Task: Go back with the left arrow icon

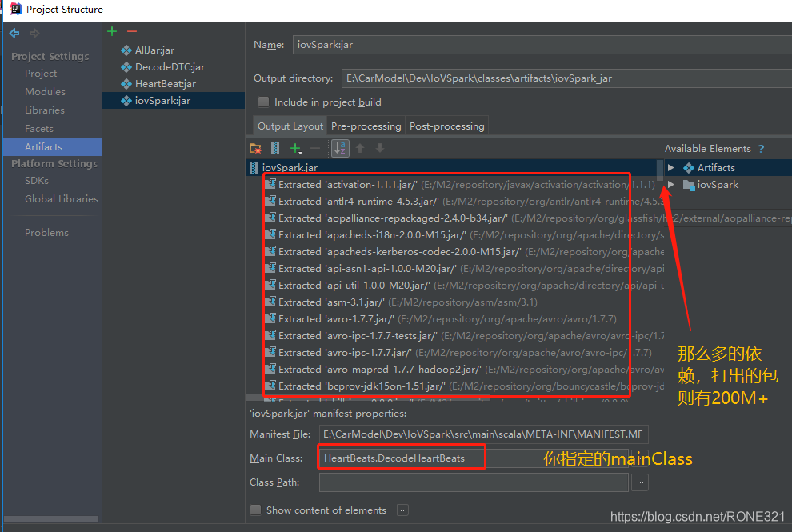Action: (x=14, y=34)
